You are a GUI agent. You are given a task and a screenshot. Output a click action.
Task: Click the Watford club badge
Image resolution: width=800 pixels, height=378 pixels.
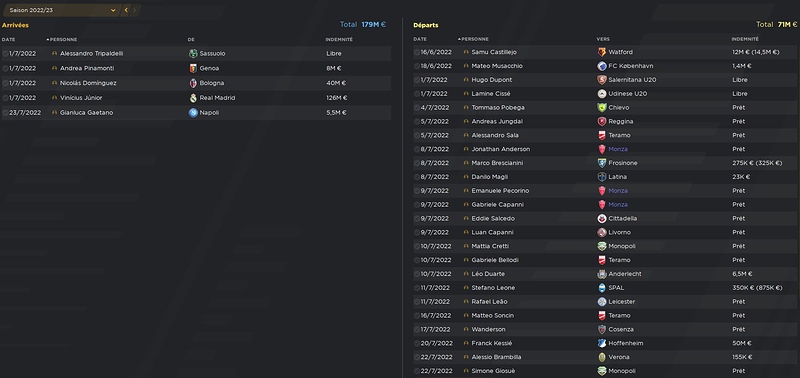(x=602, y=52)
